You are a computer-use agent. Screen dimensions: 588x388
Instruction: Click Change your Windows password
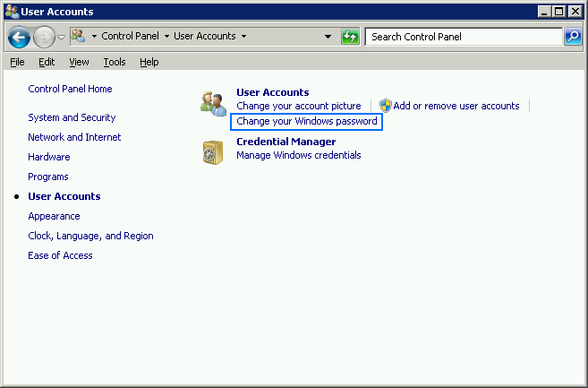pyautogui.click(x=307, y=121)
